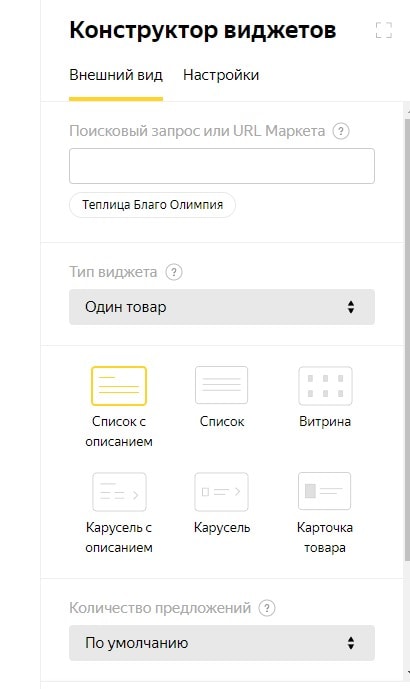This screenshot has width=410, height=689.
Task: Choose the "Список" layout icon
Action: tap(221, 385)
